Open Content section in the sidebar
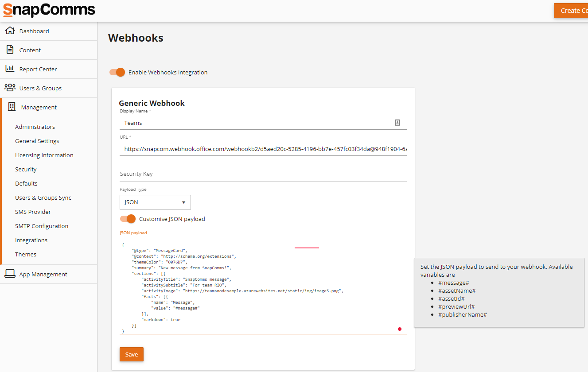This screenshot has width=588, height=372. [x=48, y=50]
